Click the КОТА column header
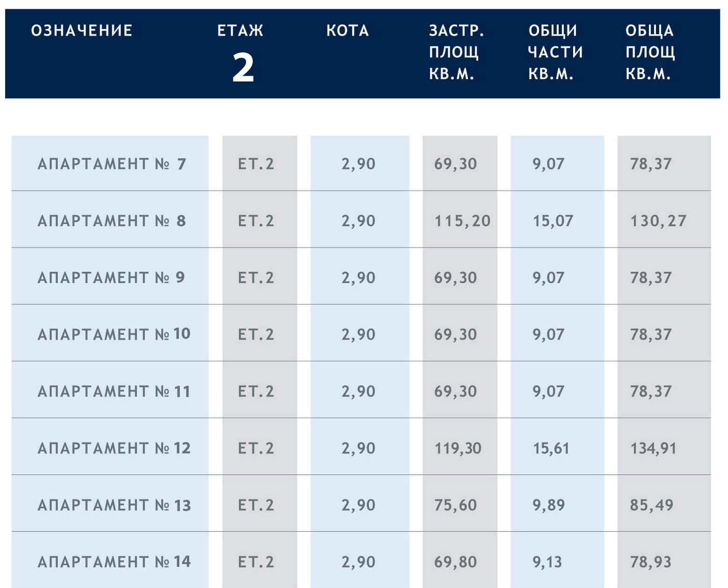The image size is (728, 588). point(348,31)
